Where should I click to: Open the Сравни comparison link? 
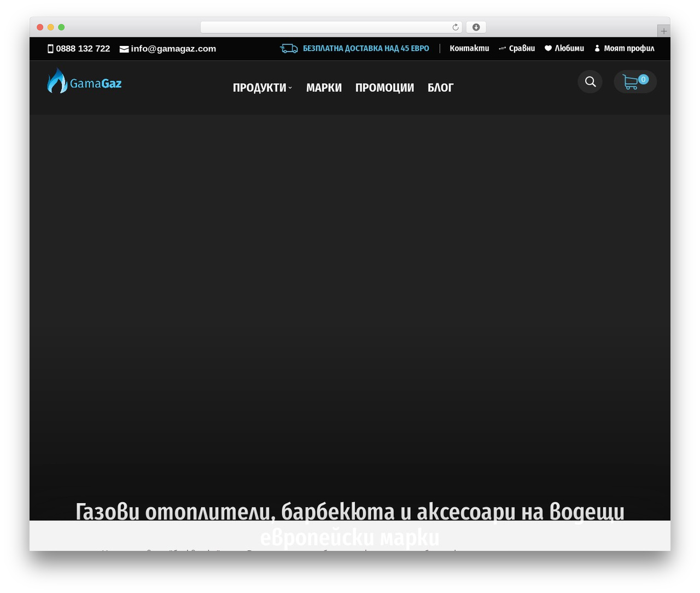pos(522,49)
